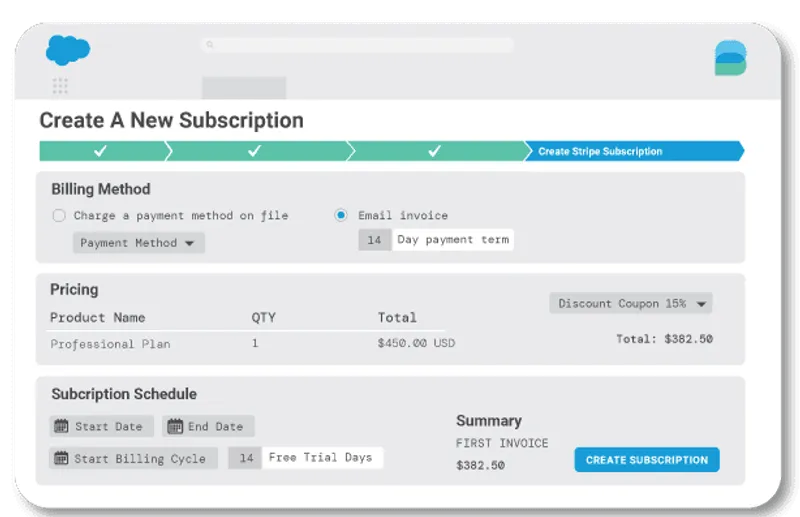Click the 14 day payment term value
Image resolution: width=800 pixels, height=517 pixels.
click(x=374, y=240)
